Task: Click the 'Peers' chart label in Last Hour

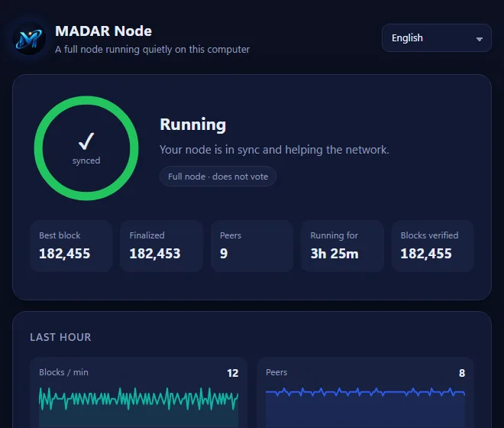Action: pos(276,372)
